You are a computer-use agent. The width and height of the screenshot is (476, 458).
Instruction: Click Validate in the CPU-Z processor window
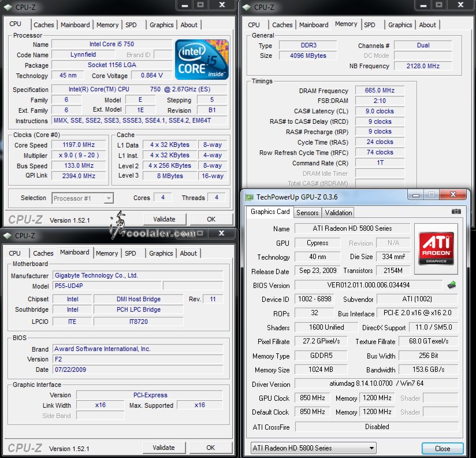point(164,219)
